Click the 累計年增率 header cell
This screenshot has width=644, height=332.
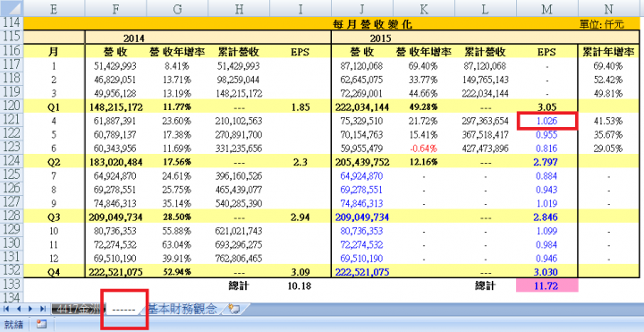(608, 52)
